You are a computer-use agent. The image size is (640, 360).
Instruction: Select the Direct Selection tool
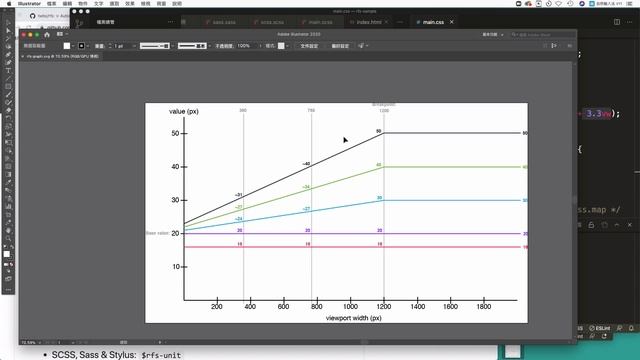coord(8,31)
